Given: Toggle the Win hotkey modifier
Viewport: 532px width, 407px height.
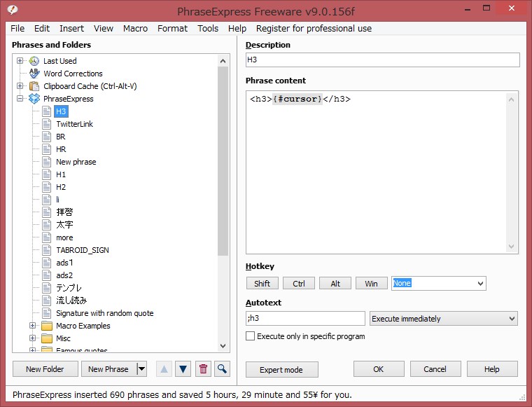Looking at the screenshot, I should (372, 284).
